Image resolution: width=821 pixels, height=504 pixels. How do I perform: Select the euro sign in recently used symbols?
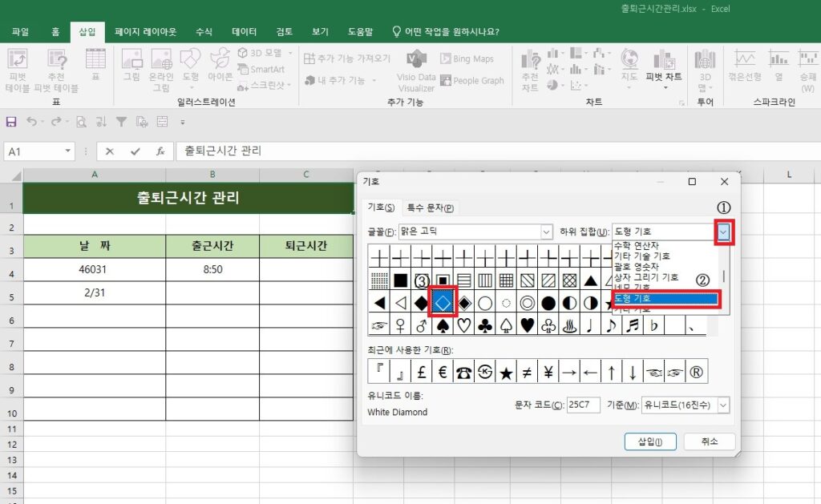443,372
